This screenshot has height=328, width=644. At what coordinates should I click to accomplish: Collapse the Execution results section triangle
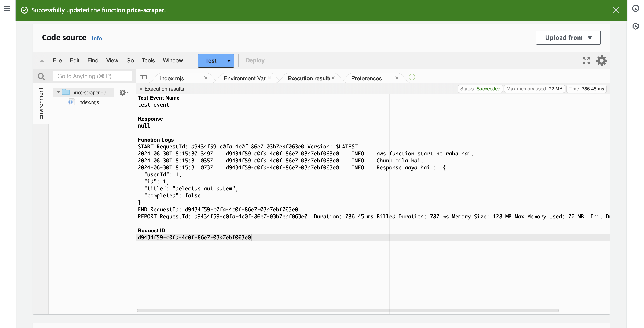tap(141, 89)
